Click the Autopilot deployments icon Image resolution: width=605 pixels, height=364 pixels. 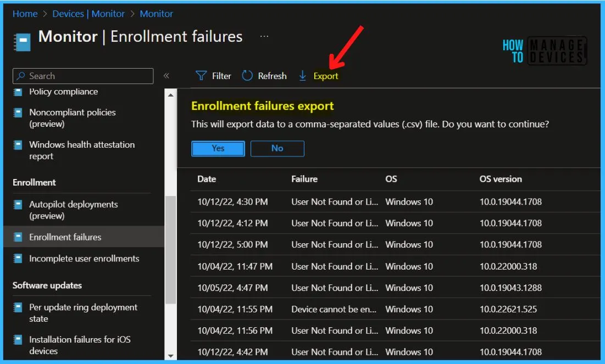(18, 204)
